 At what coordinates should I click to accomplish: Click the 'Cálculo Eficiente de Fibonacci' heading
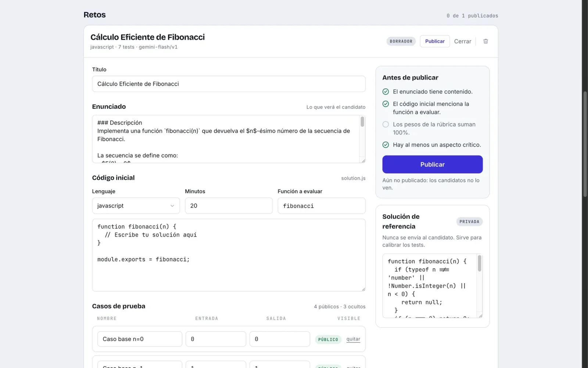[x=147, y=37]
